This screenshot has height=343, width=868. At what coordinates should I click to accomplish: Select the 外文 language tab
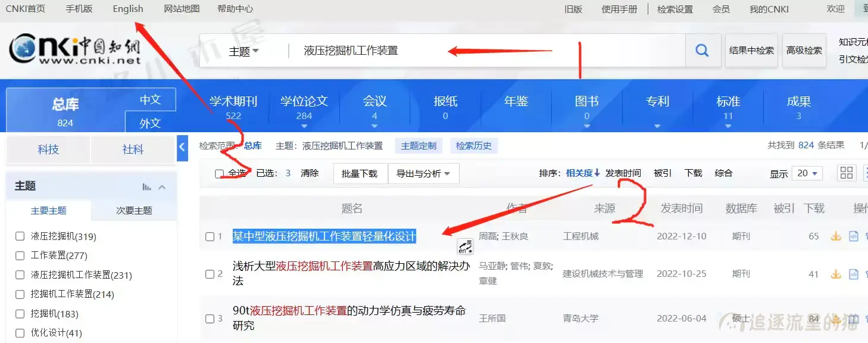point(149,123)
